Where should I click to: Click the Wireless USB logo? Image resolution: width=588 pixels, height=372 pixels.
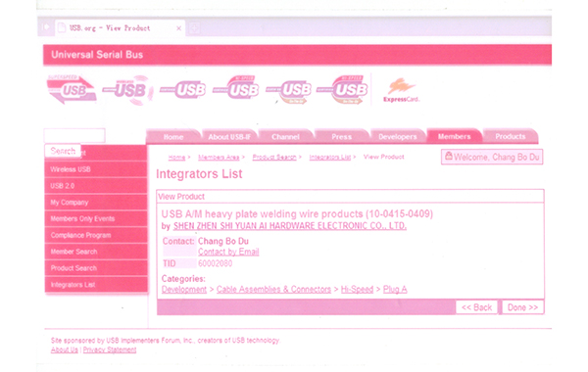(128, 90)
